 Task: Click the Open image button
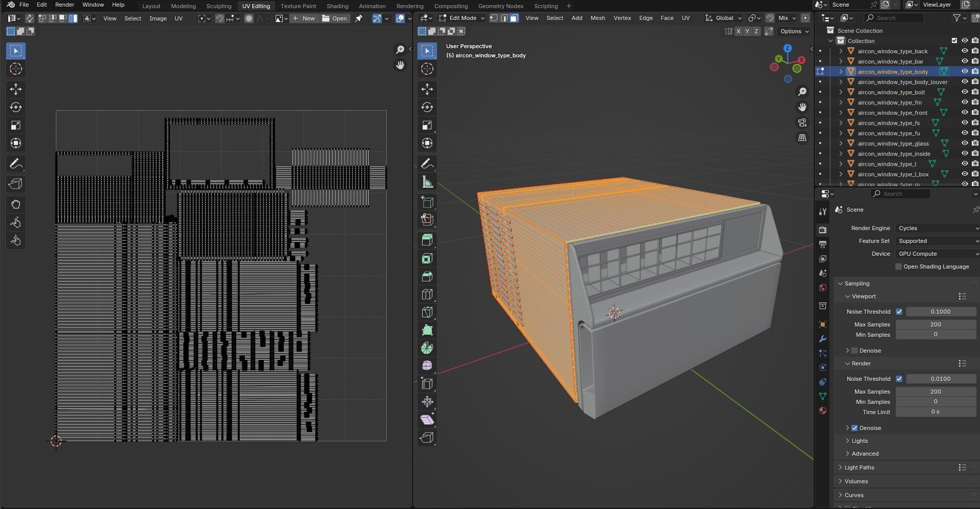coord(335,18)
